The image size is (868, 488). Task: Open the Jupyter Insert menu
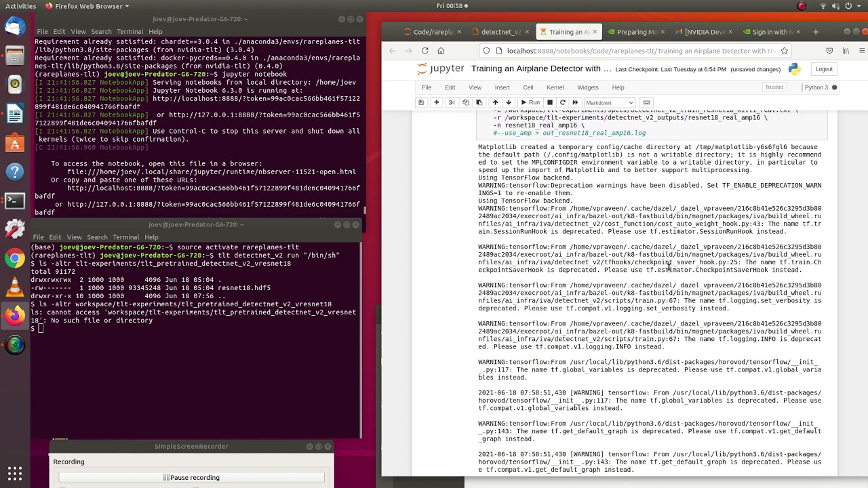point(502,87)
